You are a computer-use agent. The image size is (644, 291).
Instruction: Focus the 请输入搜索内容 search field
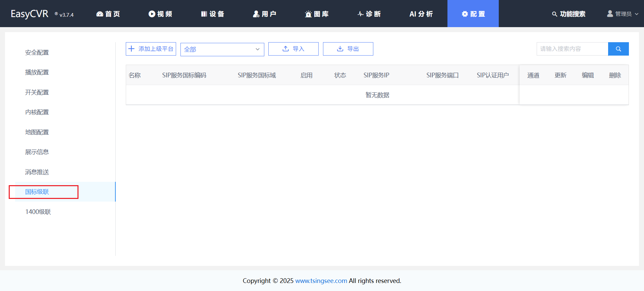pos(572,49)
